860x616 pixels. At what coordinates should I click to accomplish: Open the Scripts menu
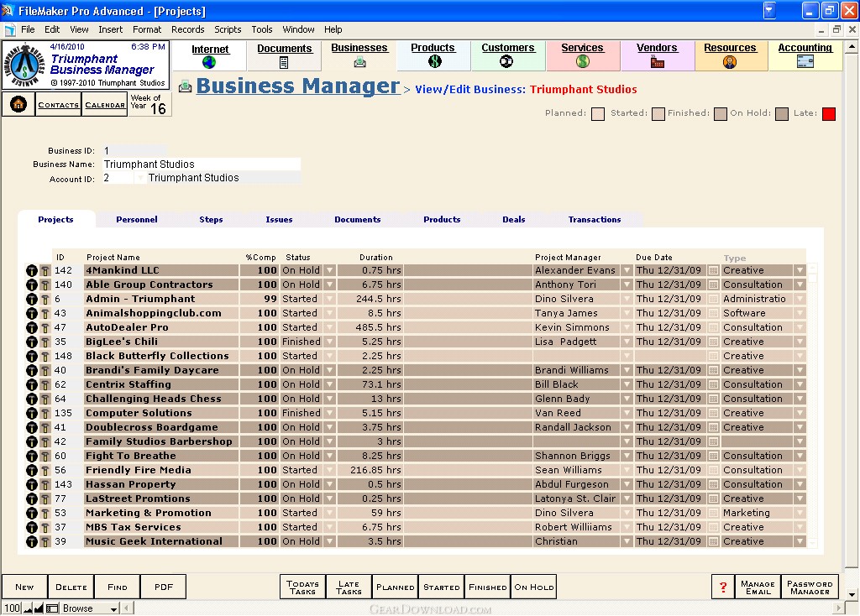228,29
